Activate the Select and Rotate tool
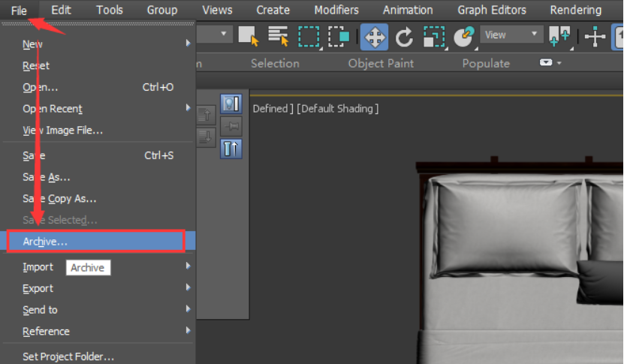The height and width of the screenshot is (364, 624). (405, 35)
